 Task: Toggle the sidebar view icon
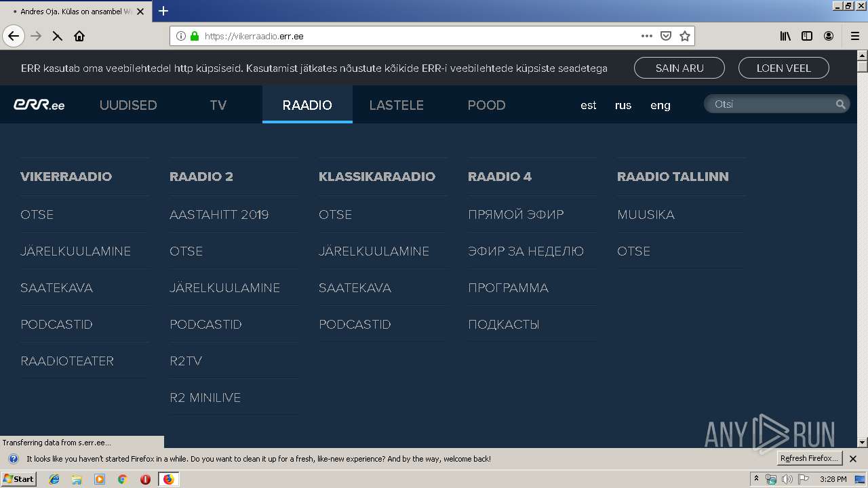point(807,36)
